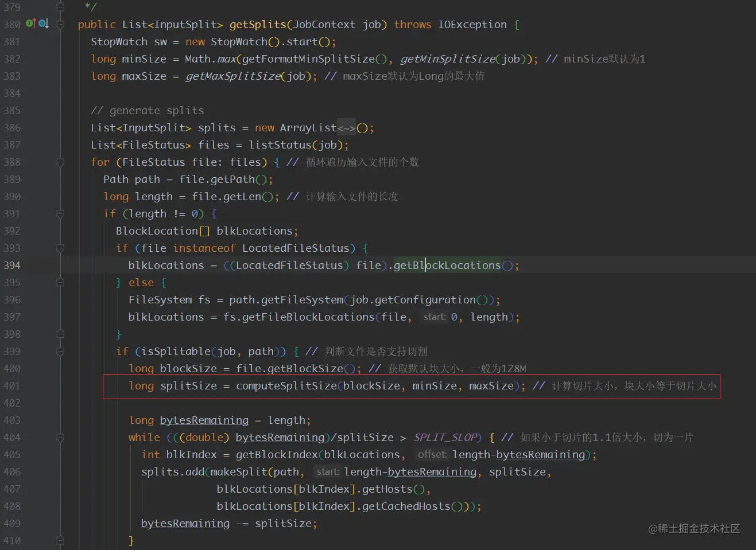The image size is (756, 550).
Task: Click the isSplitable call on line 399
Action: coord(176,352)
